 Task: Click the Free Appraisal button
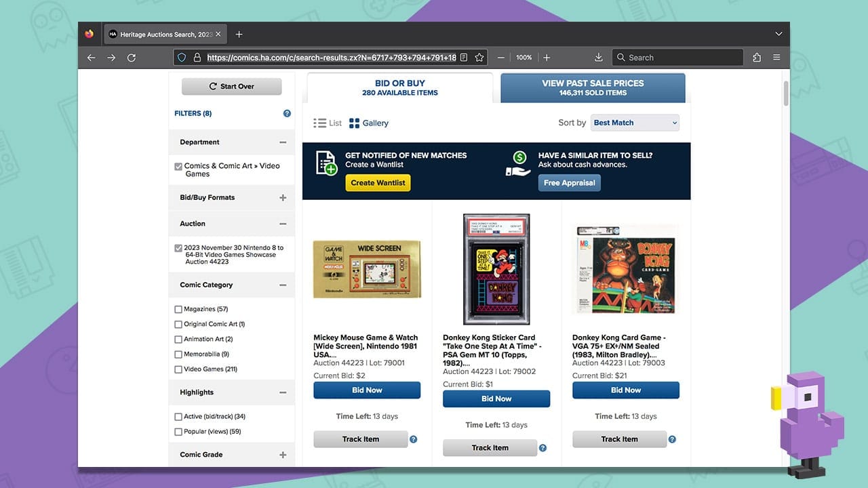570,183
